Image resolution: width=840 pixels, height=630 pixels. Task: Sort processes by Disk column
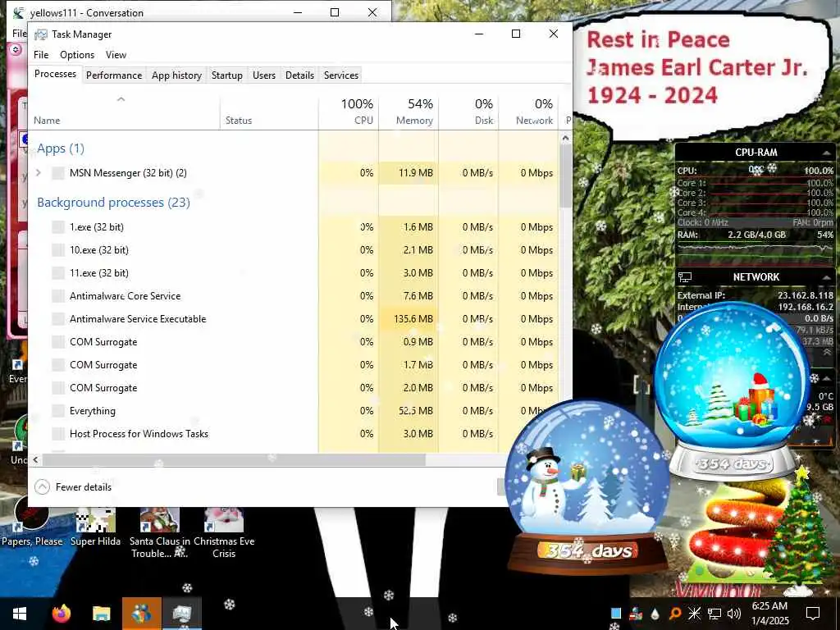[x=468, y=112]
